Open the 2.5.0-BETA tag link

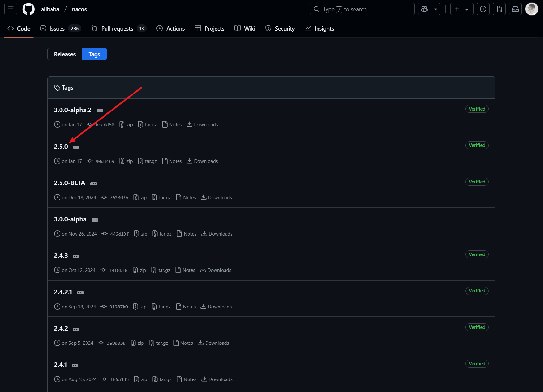pos(69,183)
